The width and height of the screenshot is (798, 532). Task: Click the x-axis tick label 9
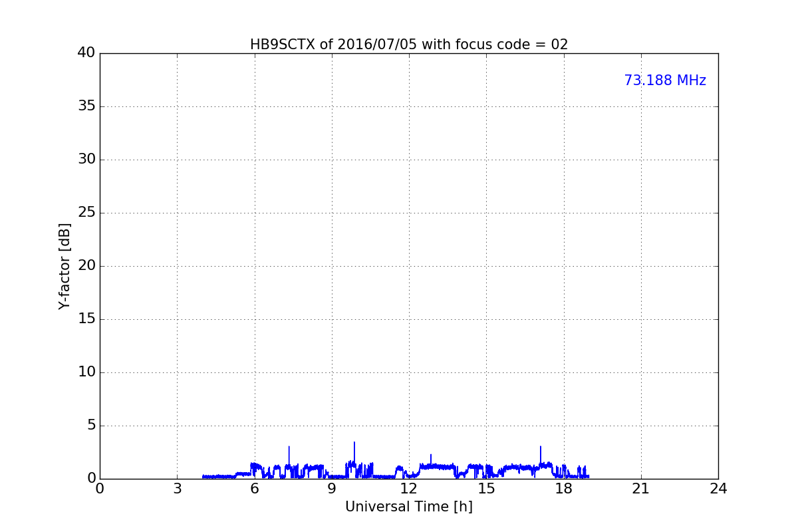click(332, 489)
